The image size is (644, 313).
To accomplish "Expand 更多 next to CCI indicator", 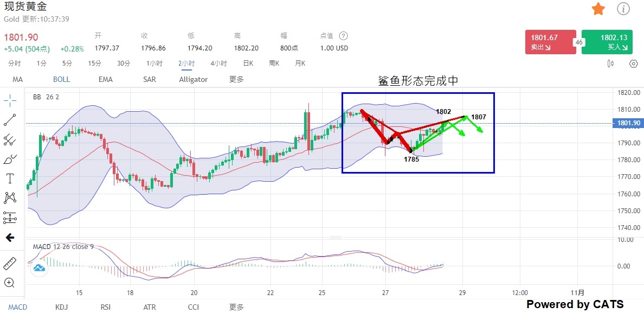I will click(x=236, y=307).
